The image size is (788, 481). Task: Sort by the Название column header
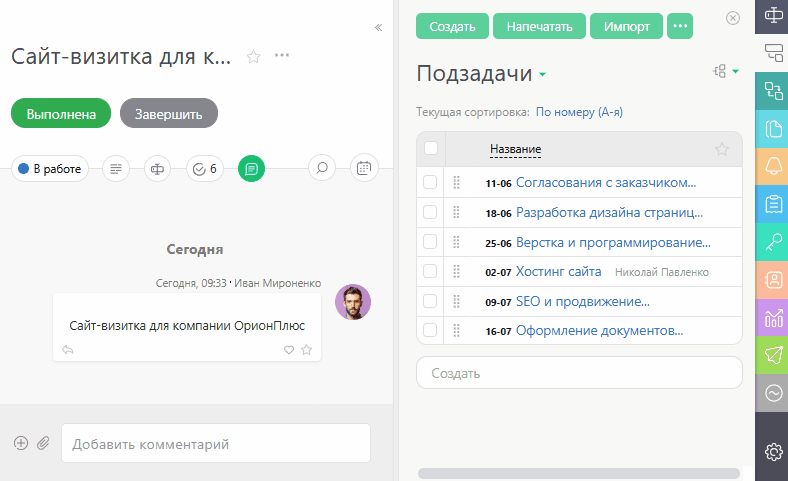pyautogui.click(x=515, y=149)
